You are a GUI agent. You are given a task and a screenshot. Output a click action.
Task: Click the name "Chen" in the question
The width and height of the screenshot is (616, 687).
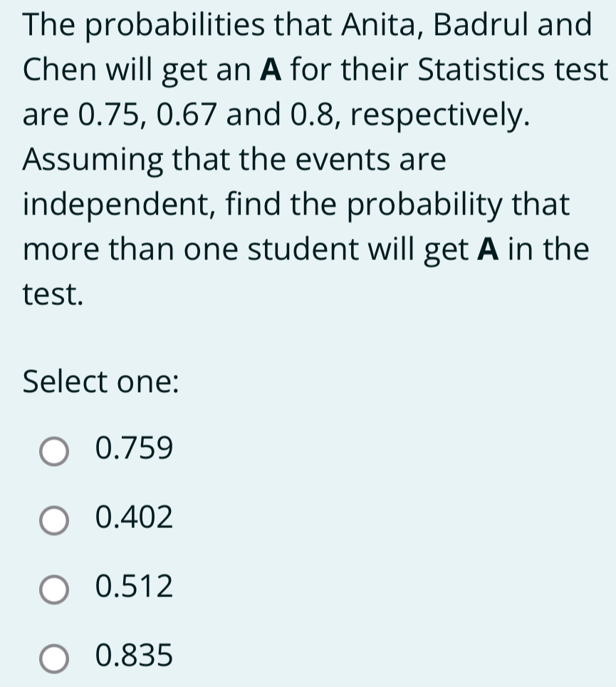tap(56, 71)
